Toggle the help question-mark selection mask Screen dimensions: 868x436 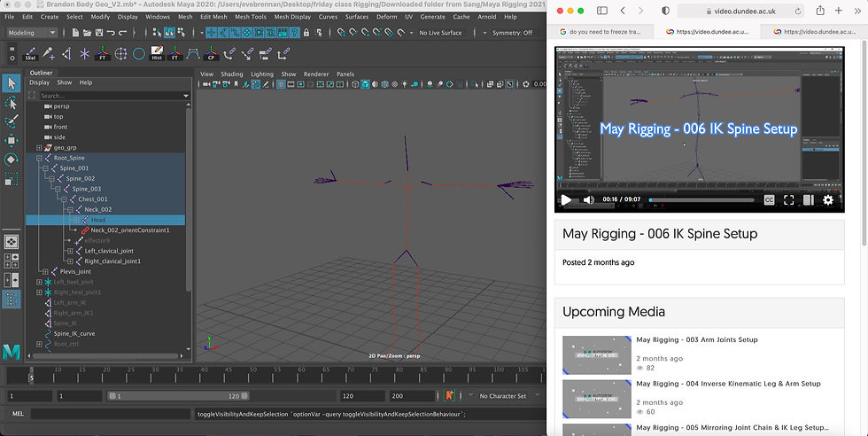point(296,33)
